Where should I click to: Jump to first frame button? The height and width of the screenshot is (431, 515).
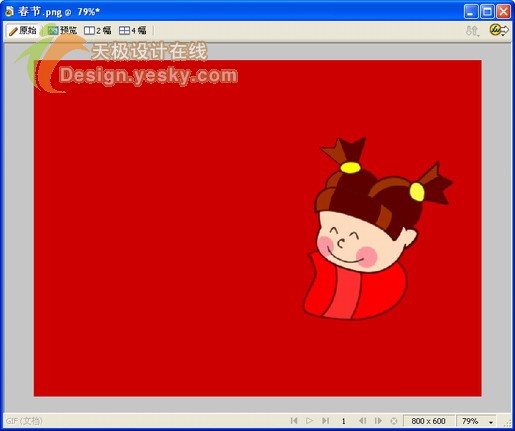pos(294,421)
